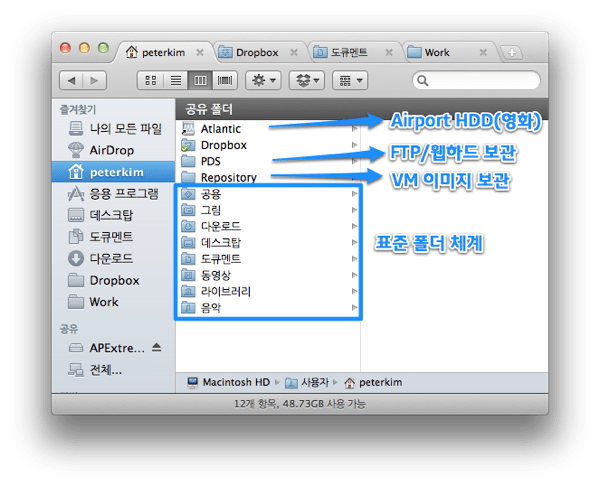Click the 음악 folder icon
The height and width of the screenshot is (486, 600).
[x=188, y=308]
